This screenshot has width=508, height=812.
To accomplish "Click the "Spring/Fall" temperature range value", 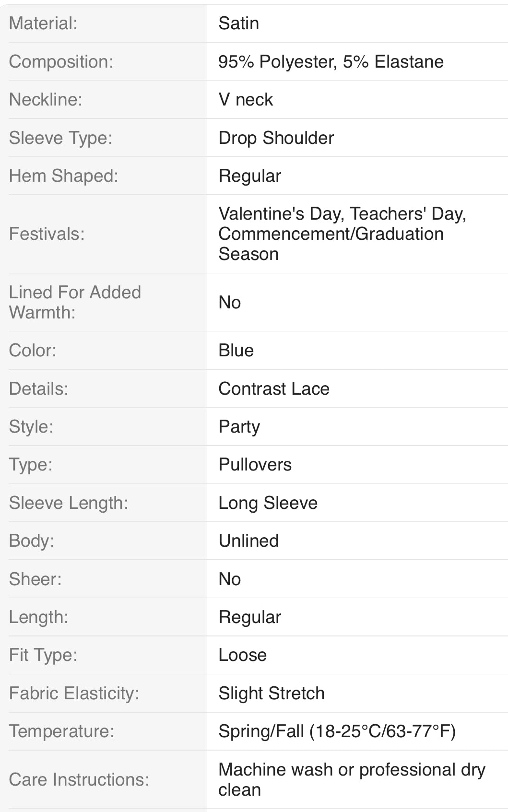I will (337, 731).
